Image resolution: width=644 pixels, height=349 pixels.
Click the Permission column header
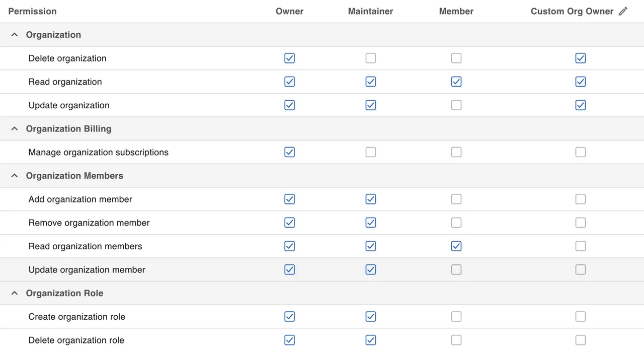point(32,11)
